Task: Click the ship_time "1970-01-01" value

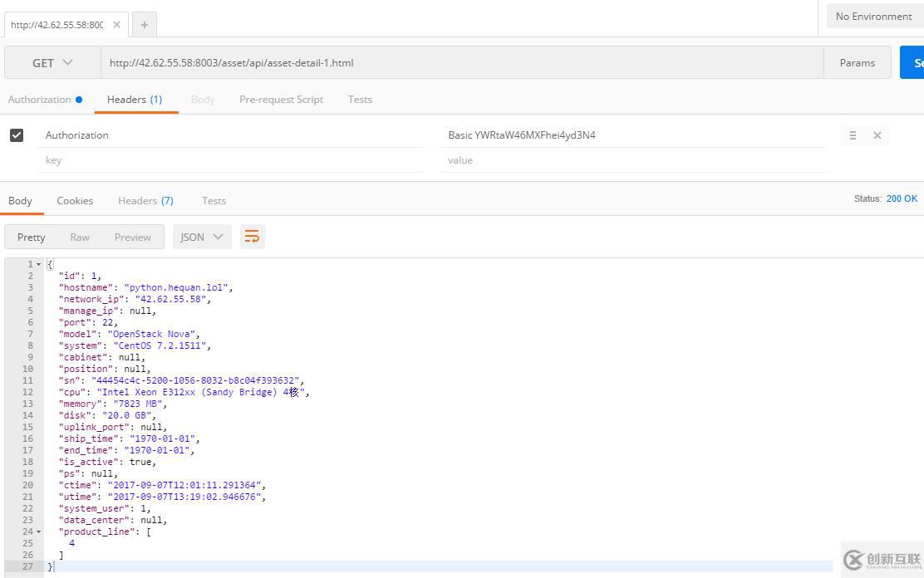Action: pyautogui.click(x=162, y=439)
